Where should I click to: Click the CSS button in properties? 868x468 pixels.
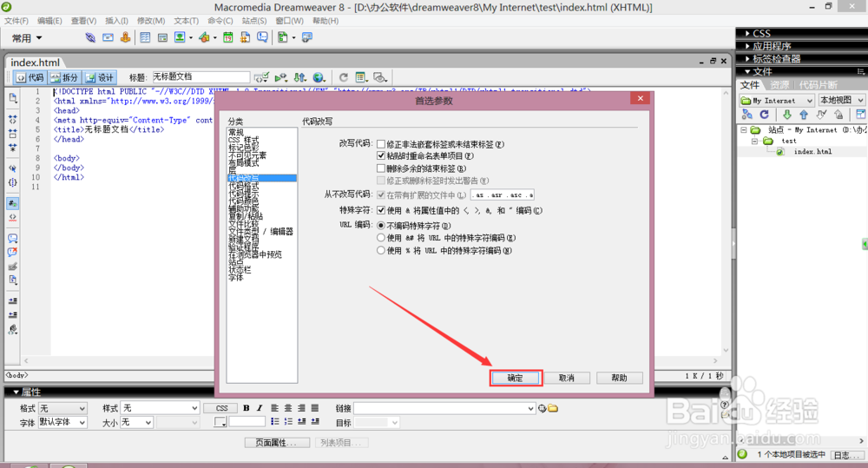click(221, 408)
